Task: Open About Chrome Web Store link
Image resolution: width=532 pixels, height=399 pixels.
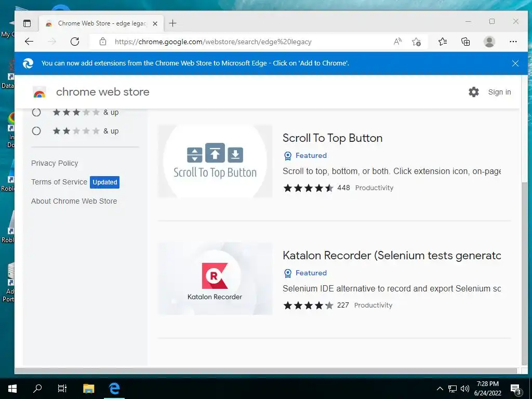Action: tap(74, 201)
